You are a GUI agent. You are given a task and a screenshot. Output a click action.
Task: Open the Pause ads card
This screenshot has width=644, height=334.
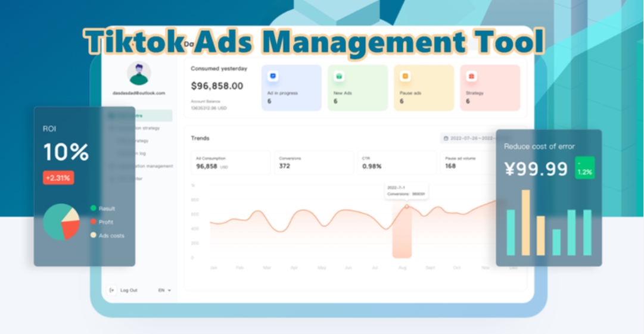(x=424, y=88)
